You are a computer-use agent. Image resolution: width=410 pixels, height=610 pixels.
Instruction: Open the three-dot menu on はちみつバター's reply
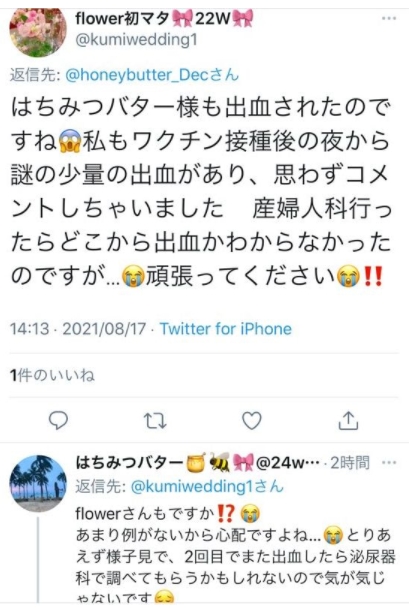pyautogui.click(x=389, y=463)
